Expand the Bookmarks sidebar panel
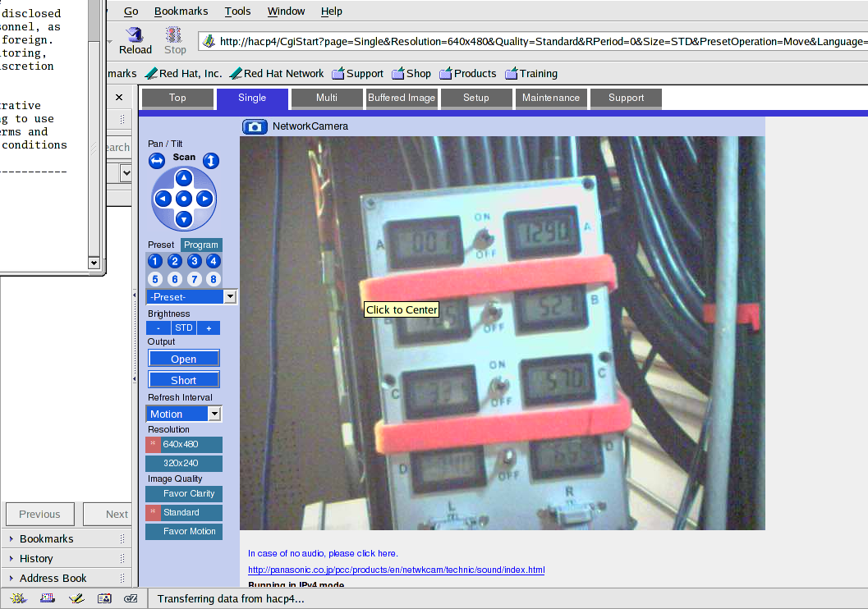 [x=67, y=538]
